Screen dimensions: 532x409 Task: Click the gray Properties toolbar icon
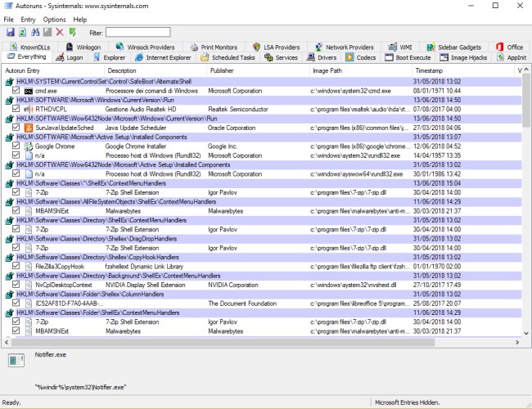tap(47, 32)
